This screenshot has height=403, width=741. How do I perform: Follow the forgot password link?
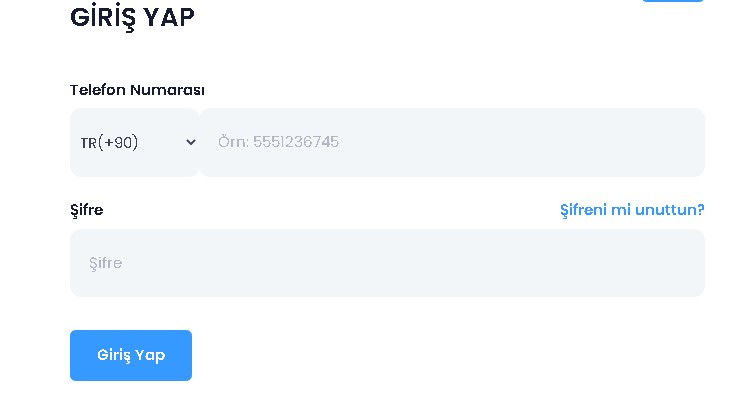click(x=631, y=210)
